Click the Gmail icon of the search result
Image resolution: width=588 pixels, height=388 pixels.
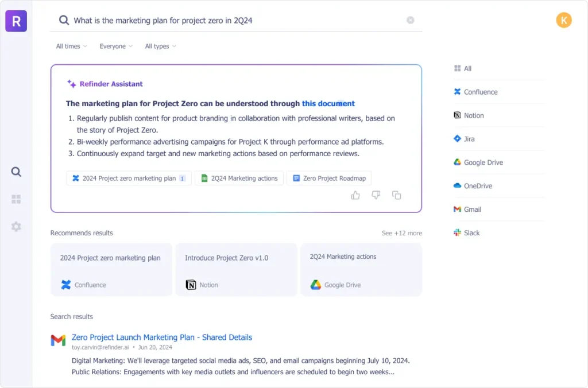[58, 340]
